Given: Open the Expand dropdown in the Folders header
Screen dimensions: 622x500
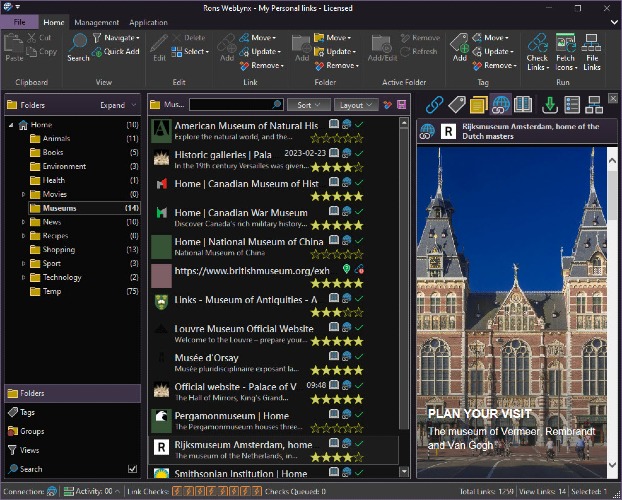Looking at the screenshot, I should (x=118, y=105).
